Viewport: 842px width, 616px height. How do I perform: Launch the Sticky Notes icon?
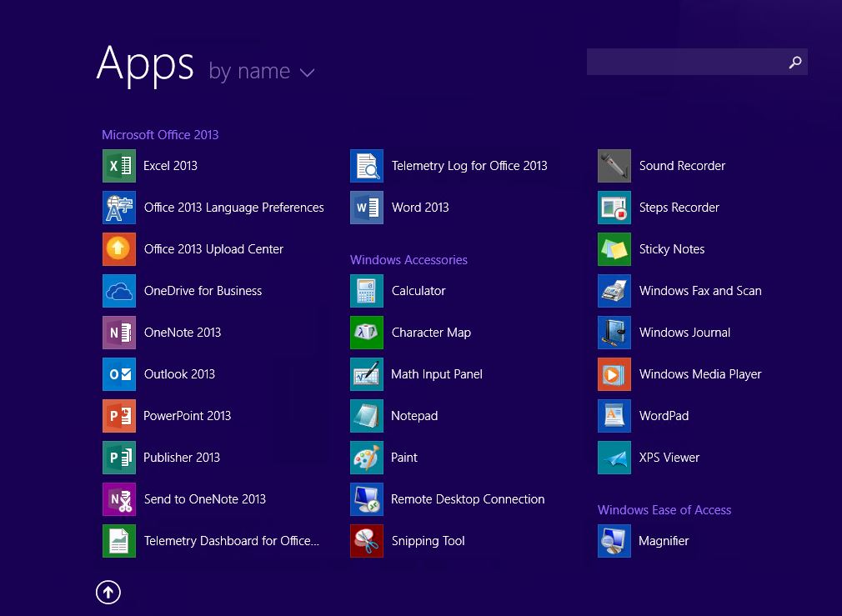click(x=614, y=249)
